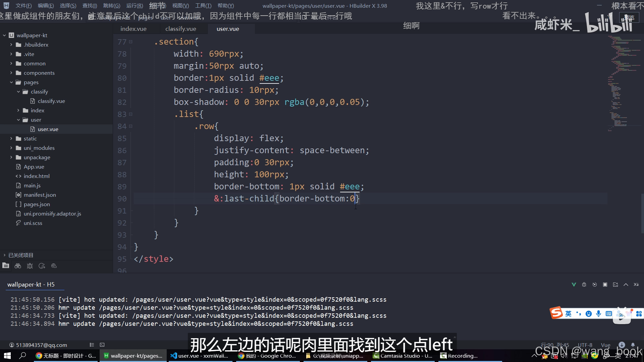Click the #eee color value on line 80
Screen dimensions: 644x362
pyautogui.click(x=269, y=78)
